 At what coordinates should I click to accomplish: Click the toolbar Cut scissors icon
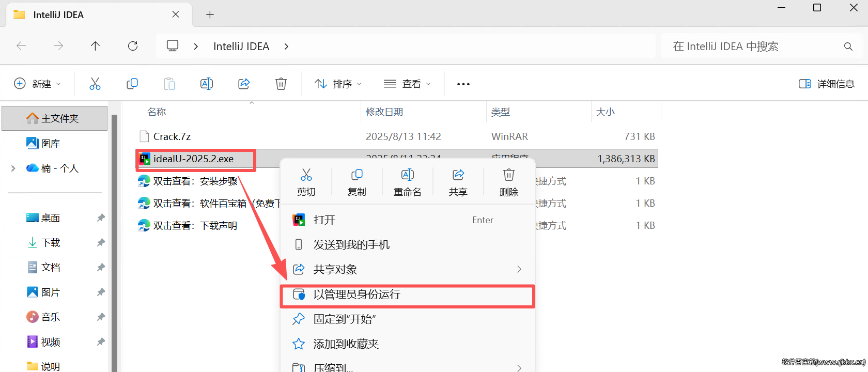95,84
